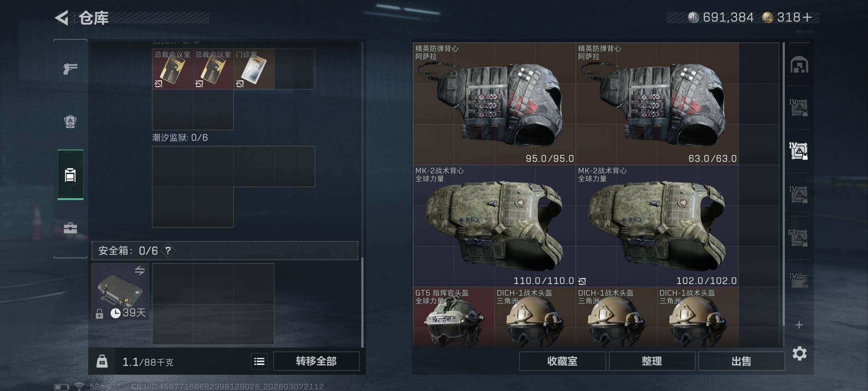Viewport: 868px width, 391px height.
Task: Select the pistol weapons category icon
Action: [x=70, y=68]
